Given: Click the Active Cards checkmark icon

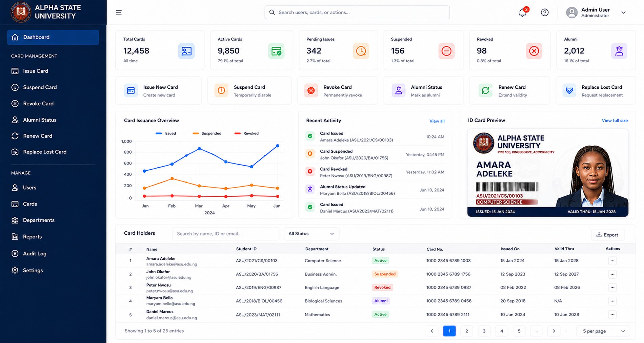Looking at the screenshot, I should click(276, 51).
